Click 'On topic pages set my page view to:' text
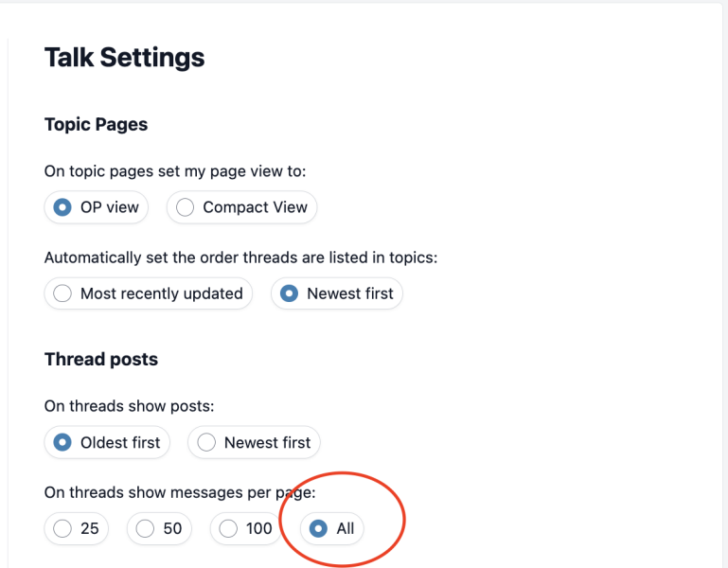728x568 pixels. coord(175,171)
